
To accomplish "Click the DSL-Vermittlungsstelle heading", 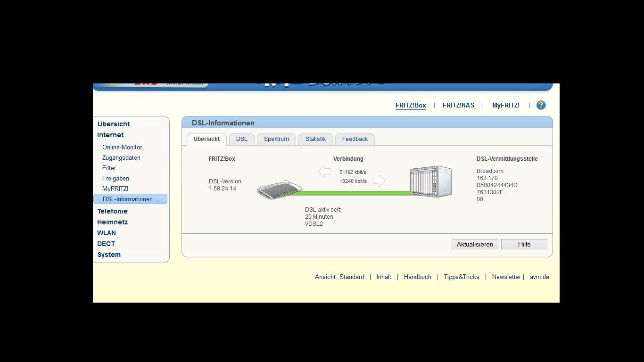I will 507,159.
